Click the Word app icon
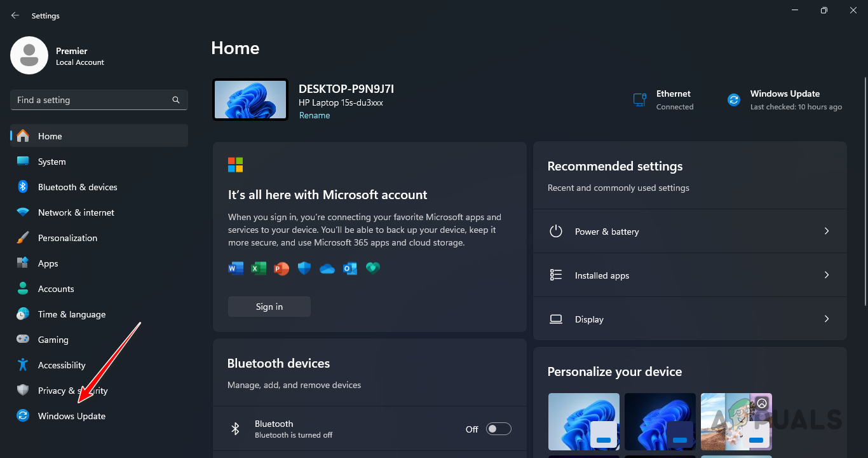The width and height of the screenshot is (868, 458). click(x=235, y=268)
